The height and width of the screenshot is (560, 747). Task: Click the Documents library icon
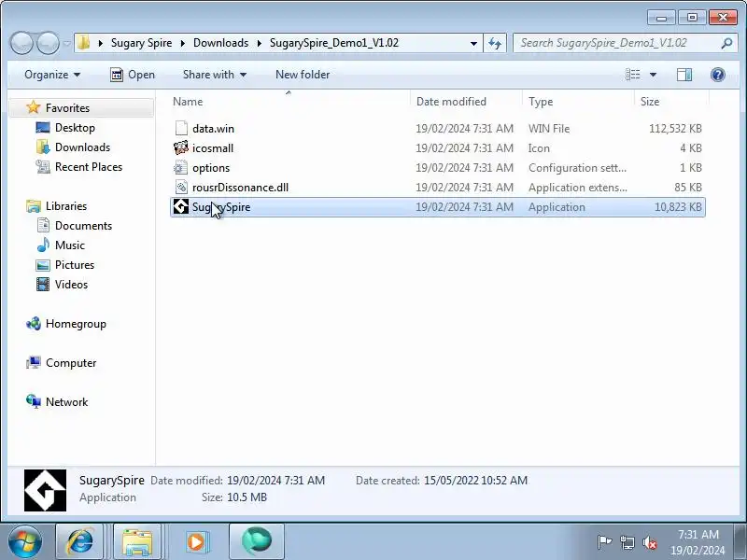pyautogui.click(x=43, y=225)
